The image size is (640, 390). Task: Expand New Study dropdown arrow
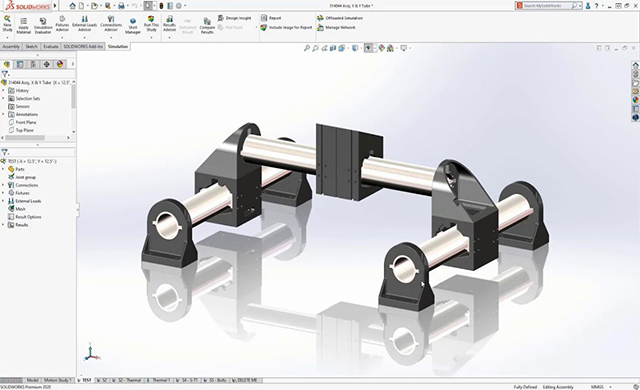(x=7, y=38)
